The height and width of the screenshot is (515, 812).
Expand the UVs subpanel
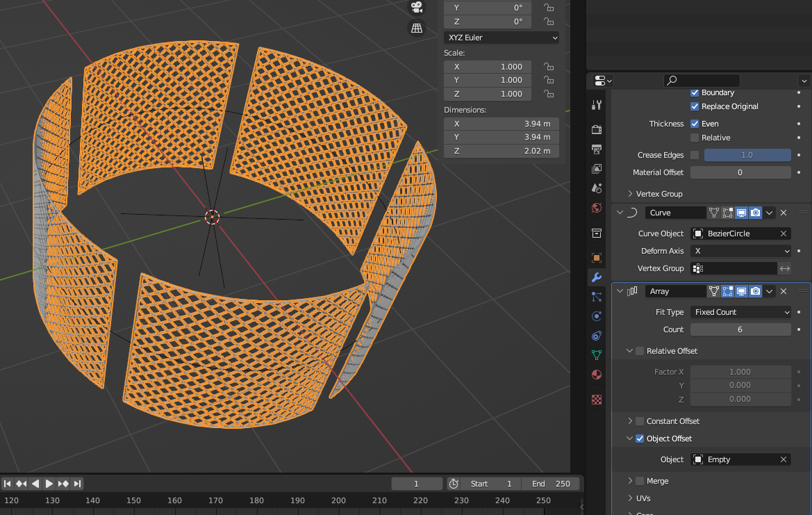[x=630, y=498]
